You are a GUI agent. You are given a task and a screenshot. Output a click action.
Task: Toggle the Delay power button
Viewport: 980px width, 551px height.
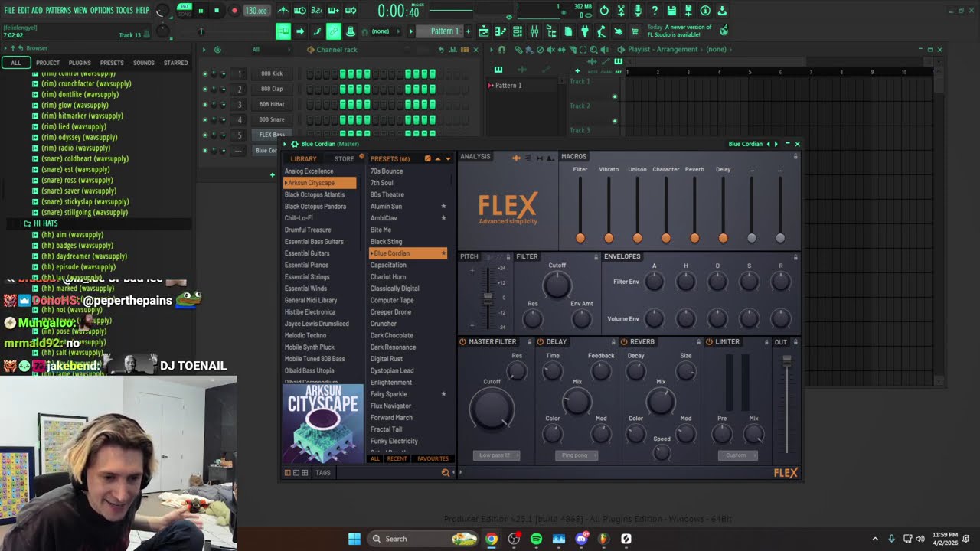pyautogui.click(x=541, y=342)
